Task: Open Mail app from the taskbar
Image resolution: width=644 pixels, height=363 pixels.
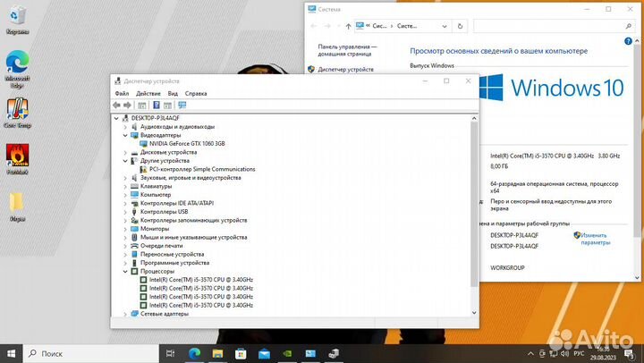Action: pos(264,353)
